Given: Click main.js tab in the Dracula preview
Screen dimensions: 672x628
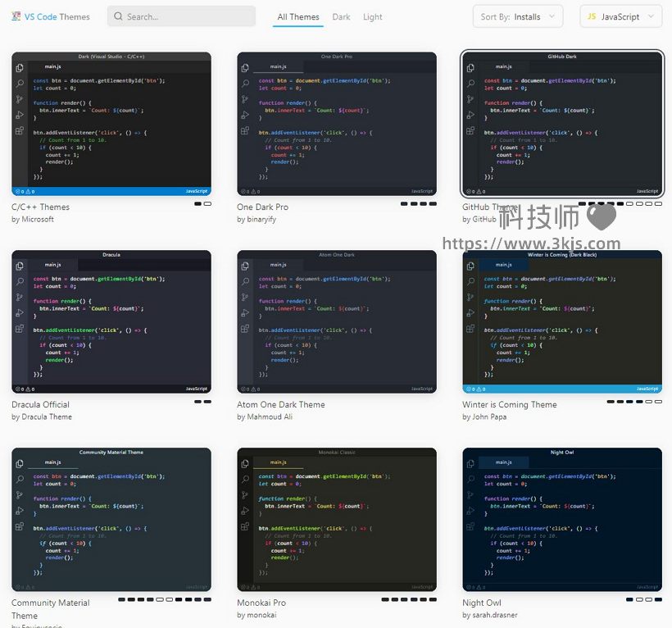Looking at the screenshot, I should (x=52, y=265).
